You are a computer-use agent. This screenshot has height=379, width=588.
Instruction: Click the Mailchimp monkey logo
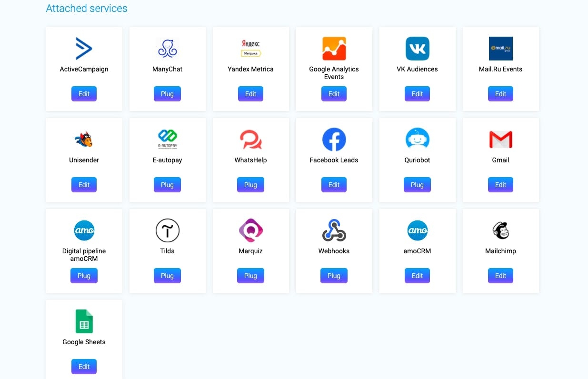(500, 230)
